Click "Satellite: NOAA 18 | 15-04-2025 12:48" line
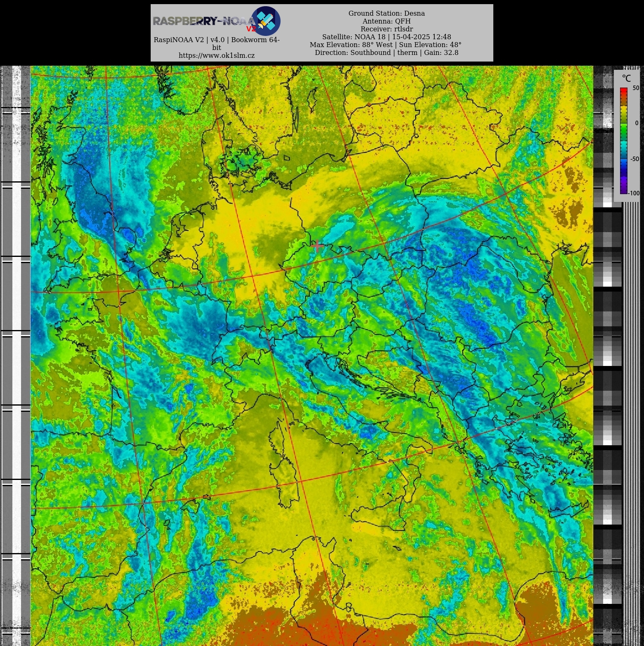 [x=386, y=37]
